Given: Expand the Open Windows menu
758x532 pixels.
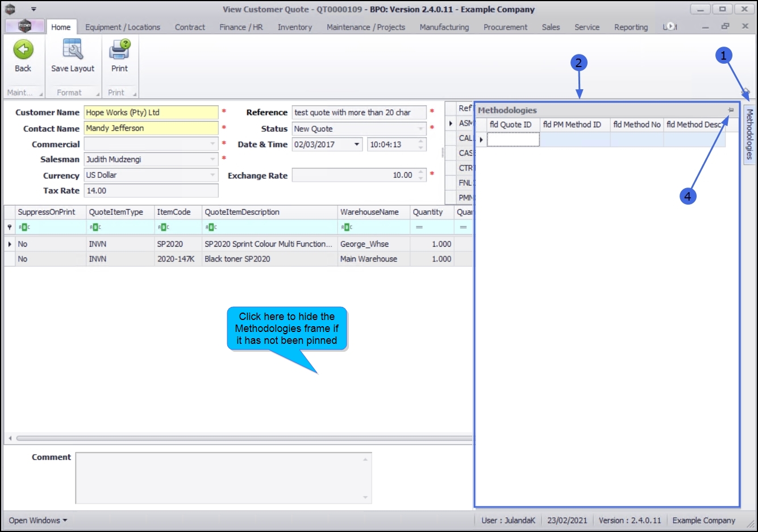Looking at the screenshot, I should tap(38, 520).
